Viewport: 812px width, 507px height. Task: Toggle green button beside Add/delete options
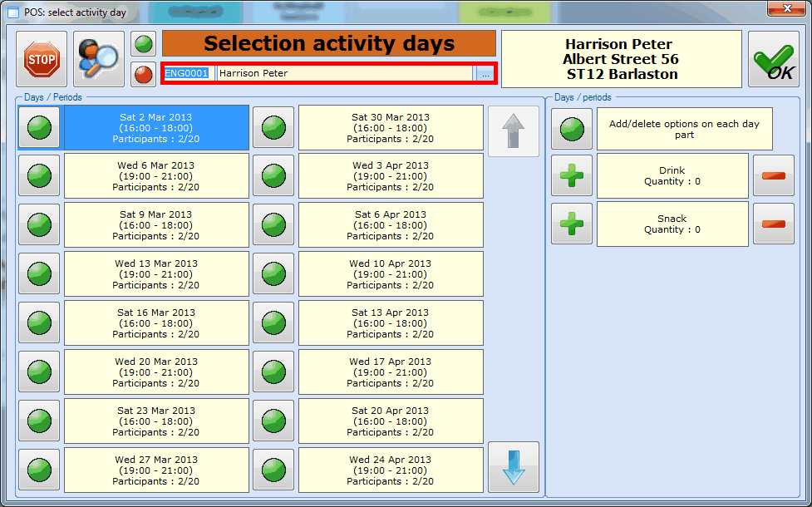(x=572, y=129)
